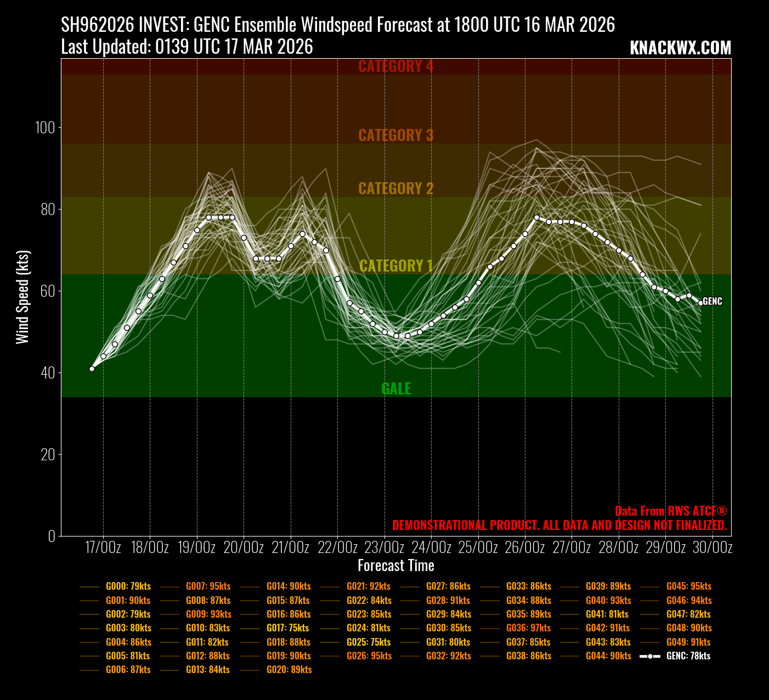Pick the G049: 91kts legend entry
The width and height of the screenshot is (769, 700).
pyautogui.click(x=688, y=642)
